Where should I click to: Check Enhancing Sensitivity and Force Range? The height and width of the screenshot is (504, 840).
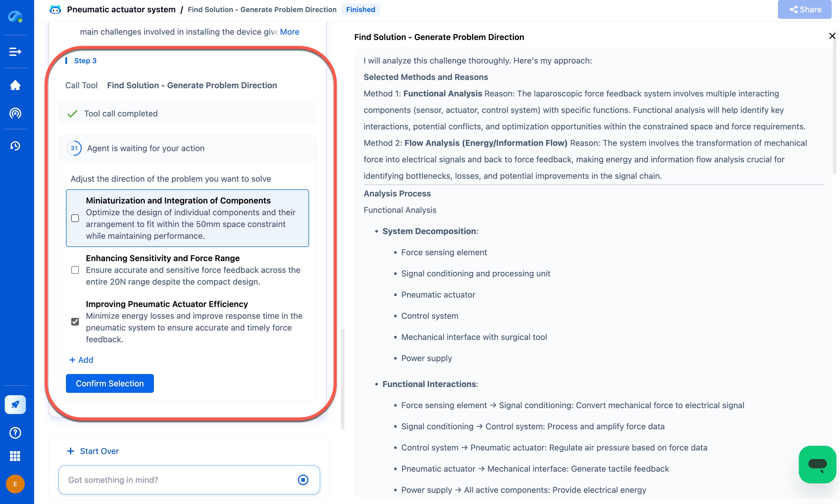75,270
